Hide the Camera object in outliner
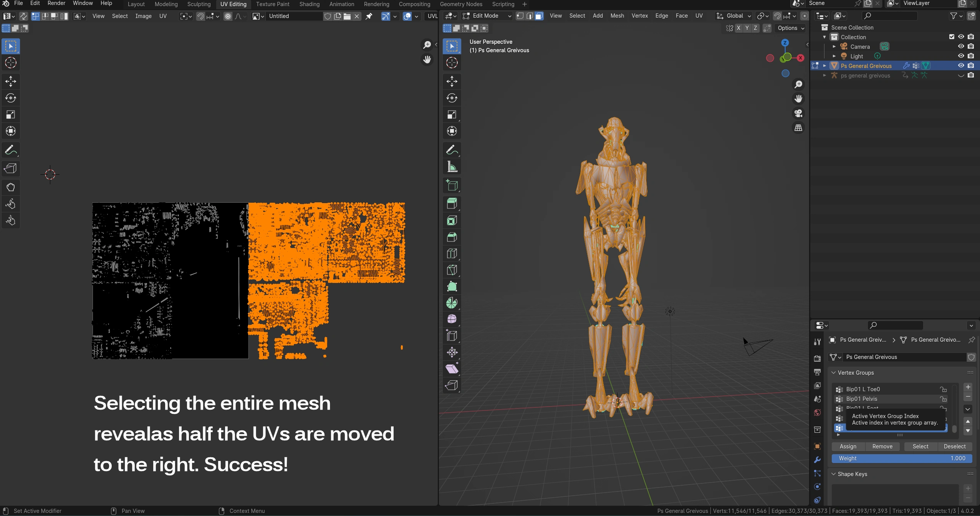Viewport: 980px width, 516px height. point(961,46)
